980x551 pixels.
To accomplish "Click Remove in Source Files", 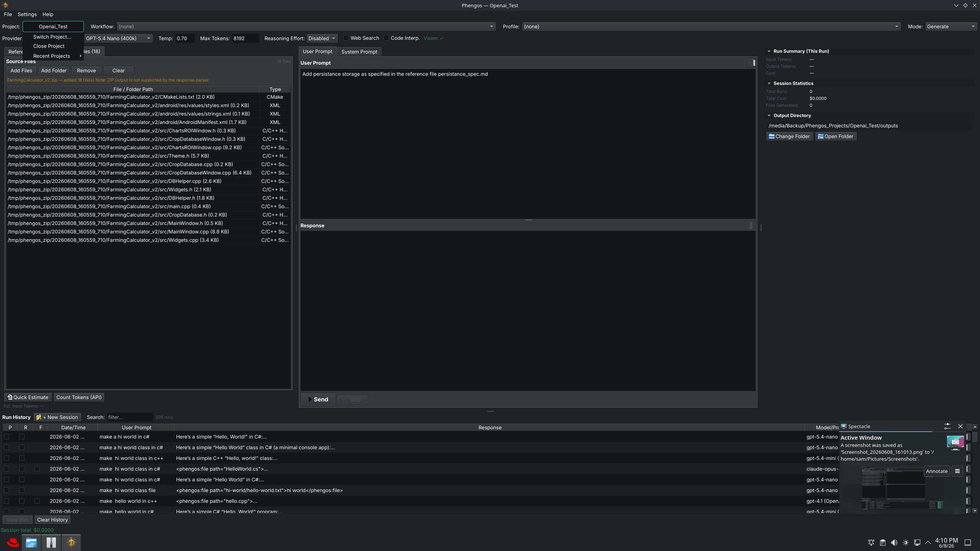I will [87, 70].
